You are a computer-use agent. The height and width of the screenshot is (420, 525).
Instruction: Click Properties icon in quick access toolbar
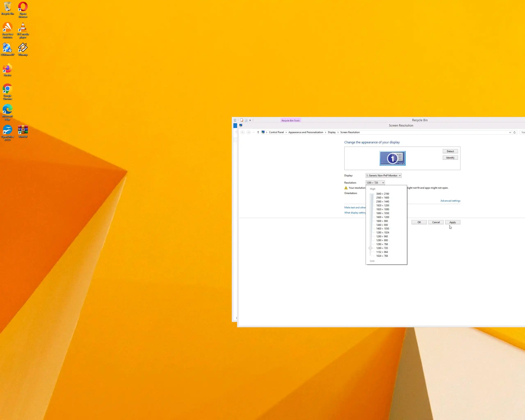pyautogui.click(x=242, y=120)
